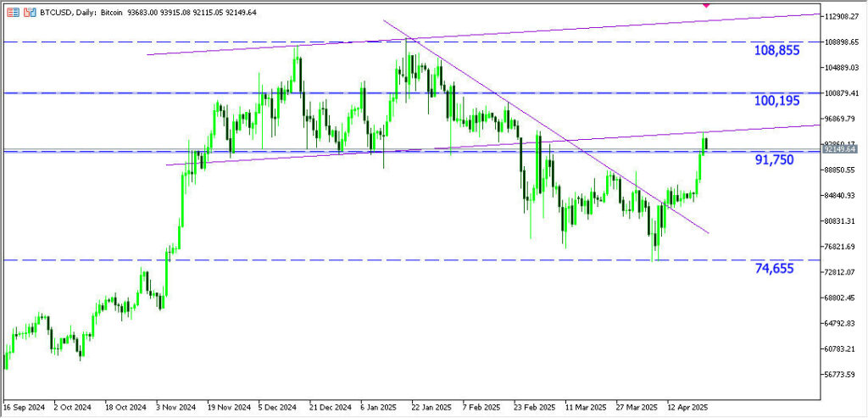Screen dimensions: 868x418
Task: Select the 108,855 blue text label
Action: point(776,51)
